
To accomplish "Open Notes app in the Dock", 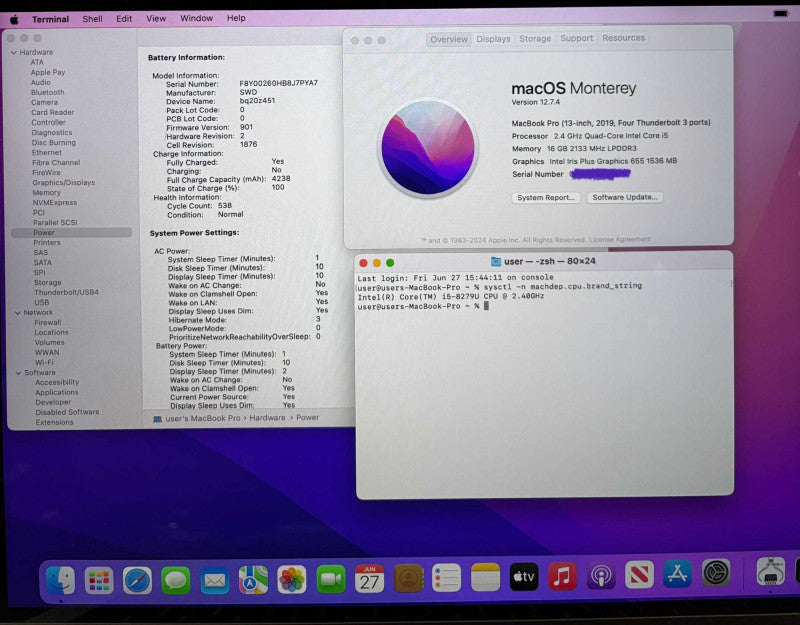I will click(485, 577).
